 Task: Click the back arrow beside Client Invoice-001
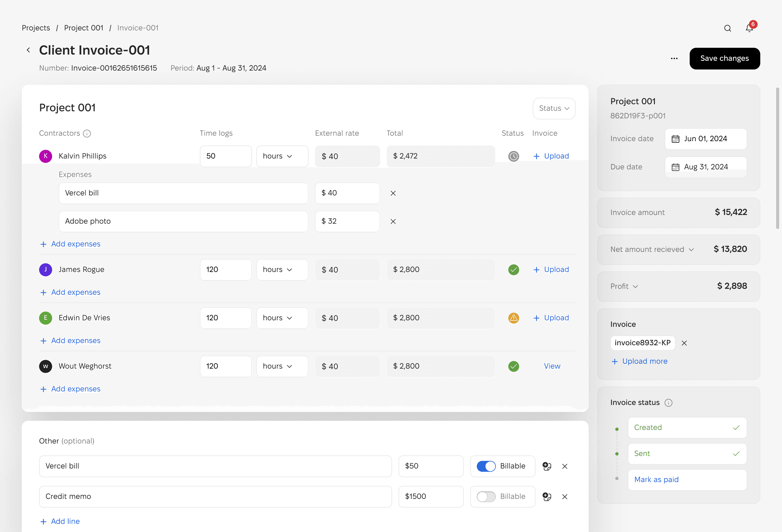pyautogui.click(x=29, y=50)
